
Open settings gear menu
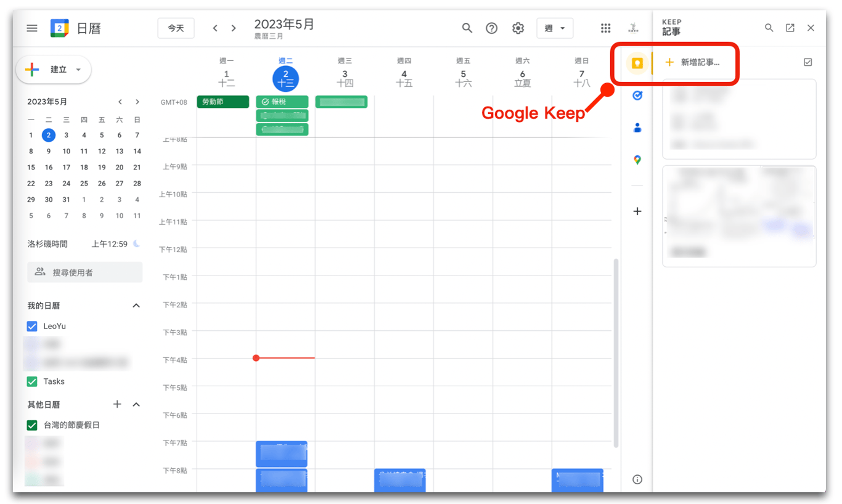point(518,28)
